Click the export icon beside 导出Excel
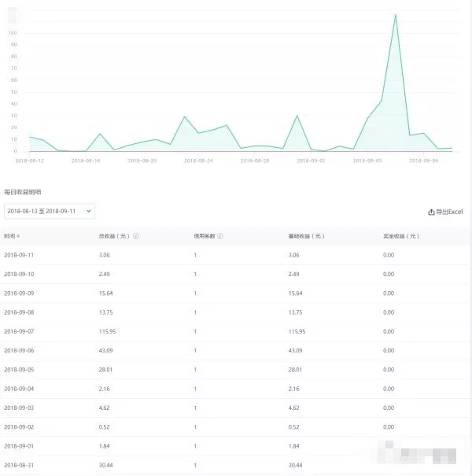 [x=431, y=212]
